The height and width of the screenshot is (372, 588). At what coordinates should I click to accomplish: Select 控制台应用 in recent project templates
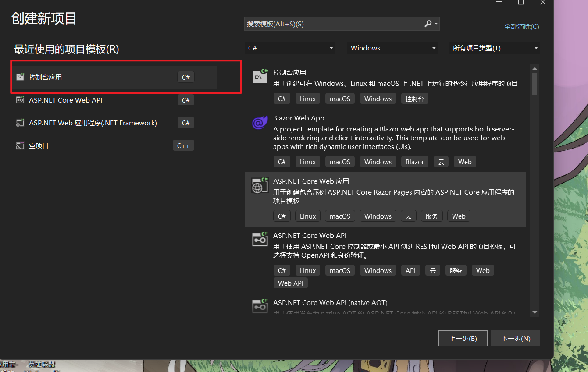click(x=114, y=77)
